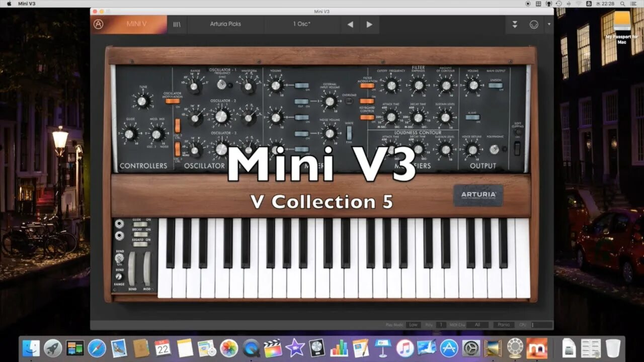Adjust the Cutoff Frequency knob

(x=391, y=85)
